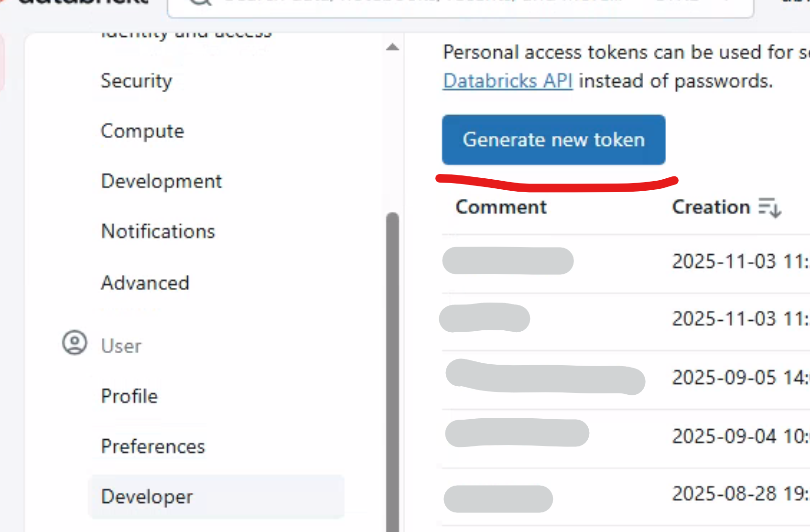Click the scroll-up arrow above the sidebar
This screenshot has height=532, width=810.
(x=392, y=46)
